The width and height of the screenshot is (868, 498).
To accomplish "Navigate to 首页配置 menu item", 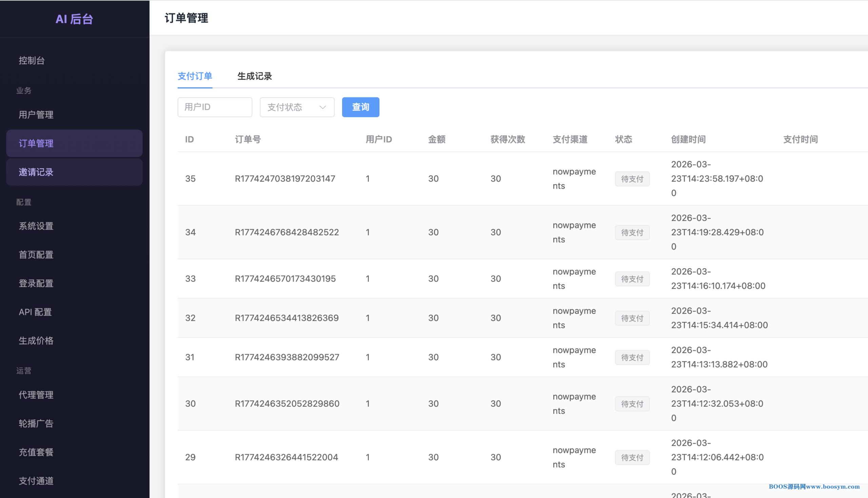I will [36, 255].
